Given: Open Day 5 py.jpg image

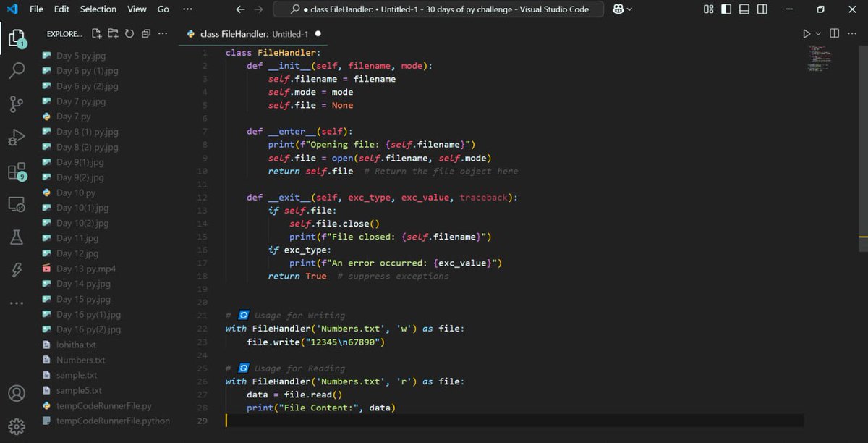Looking at the screenshot, I should tap(82, 56).
